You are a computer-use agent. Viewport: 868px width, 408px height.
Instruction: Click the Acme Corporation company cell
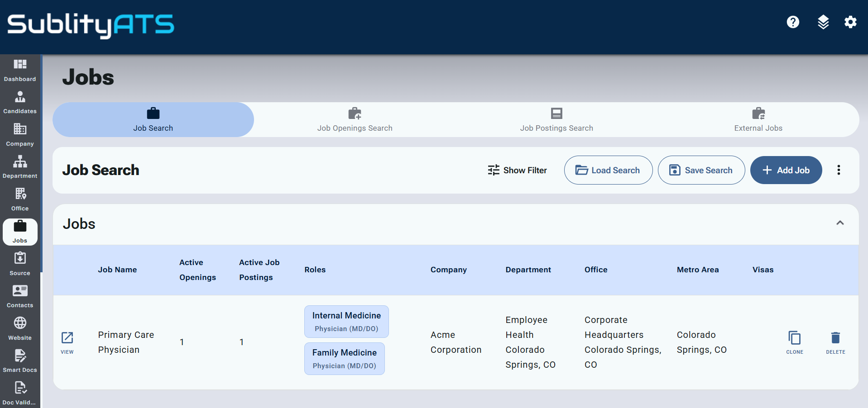click(456, 342)
